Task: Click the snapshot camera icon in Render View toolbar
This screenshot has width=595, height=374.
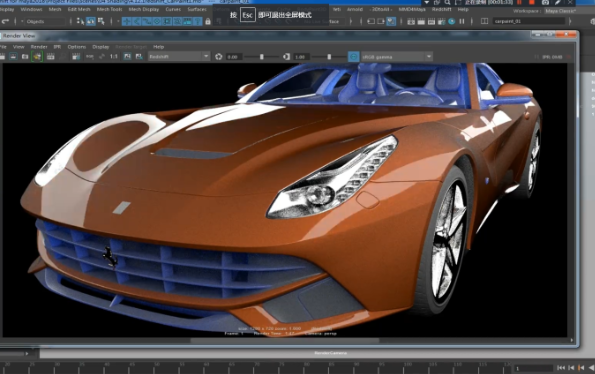Action: [x=25, y=57]
